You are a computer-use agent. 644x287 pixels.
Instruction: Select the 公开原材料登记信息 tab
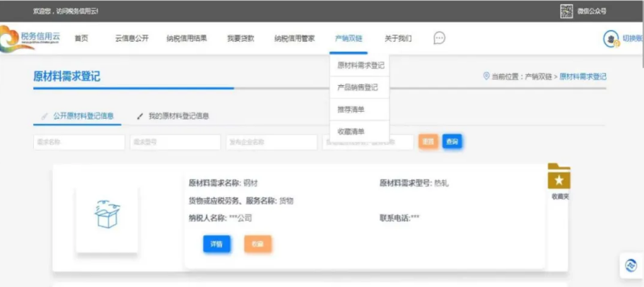[x=78, y=116]
